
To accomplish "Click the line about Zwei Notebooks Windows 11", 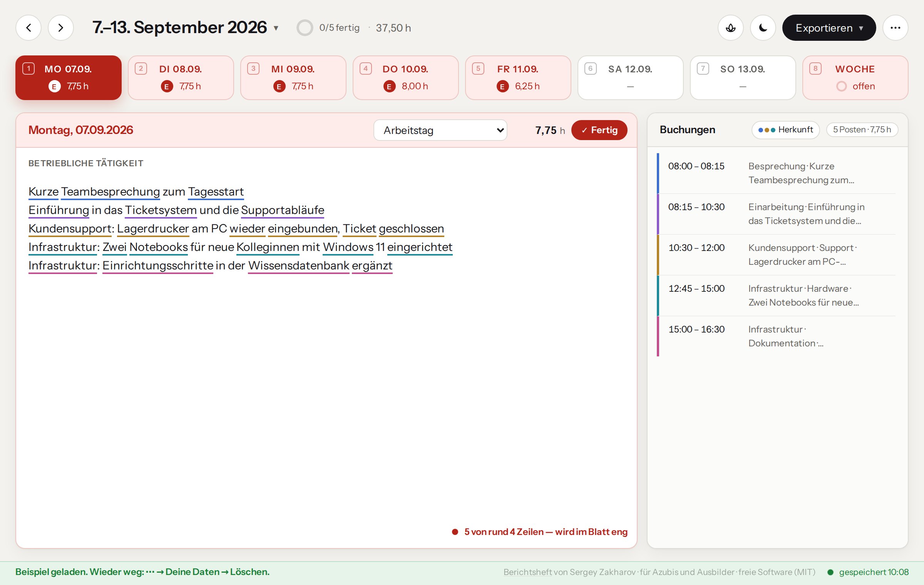I will [241, 247].
